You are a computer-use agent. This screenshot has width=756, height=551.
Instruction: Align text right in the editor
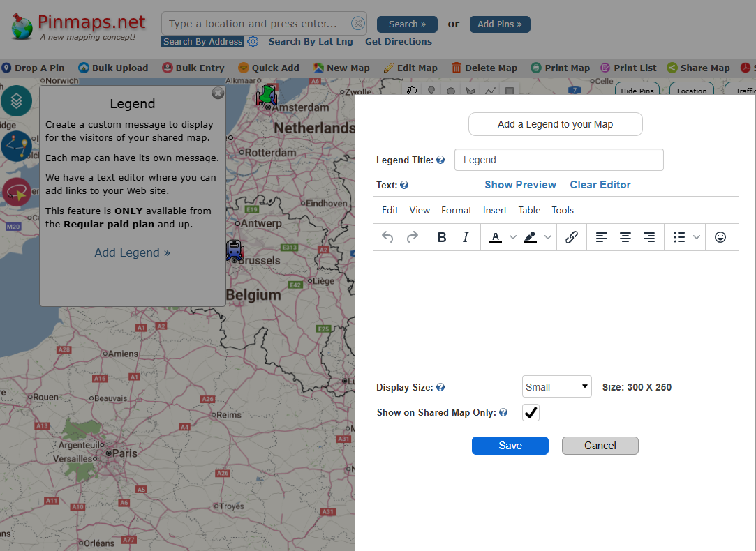click(x=649, y=237)
